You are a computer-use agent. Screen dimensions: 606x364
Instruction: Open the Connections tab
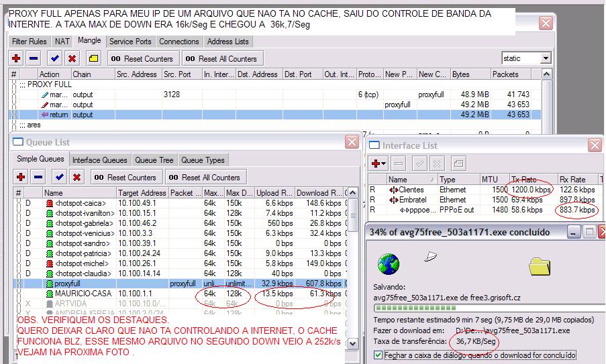tap(179, 42)
